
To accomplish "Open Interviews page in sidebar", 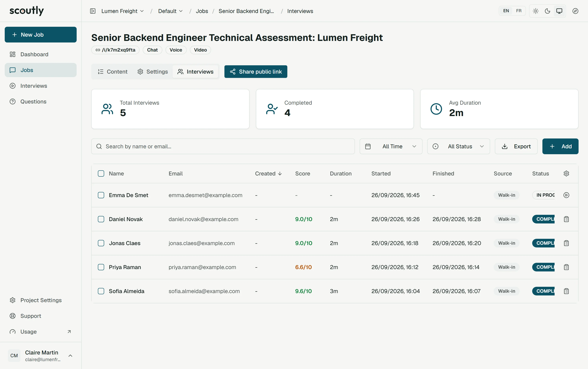I will tap(40, 86).
